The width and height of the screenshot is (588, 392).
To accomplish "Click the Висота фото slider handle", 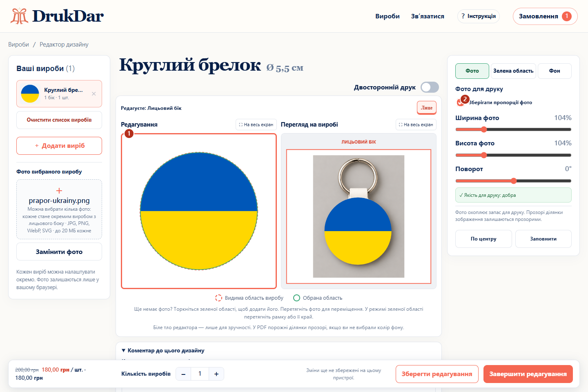I will pyautogui.click(x=484, y=155).
